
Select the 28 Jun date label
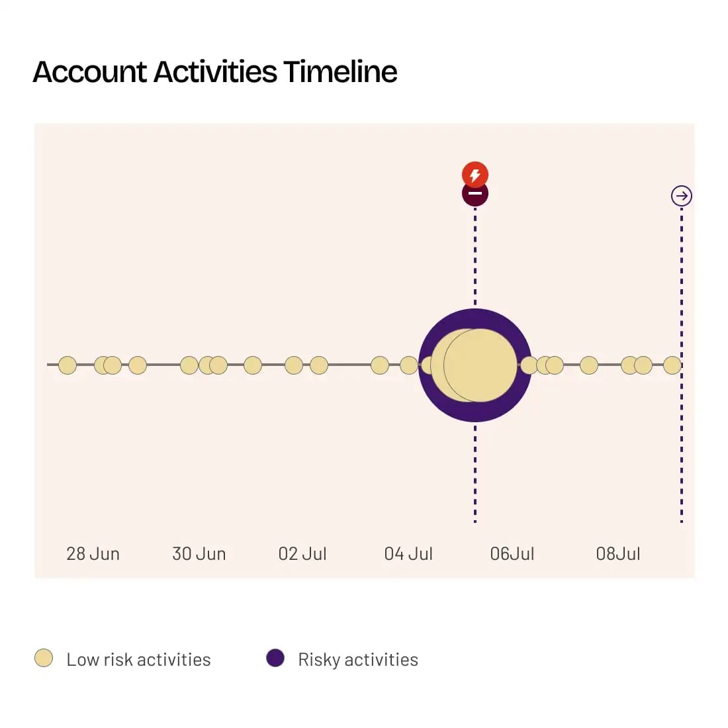coord(93,554)
